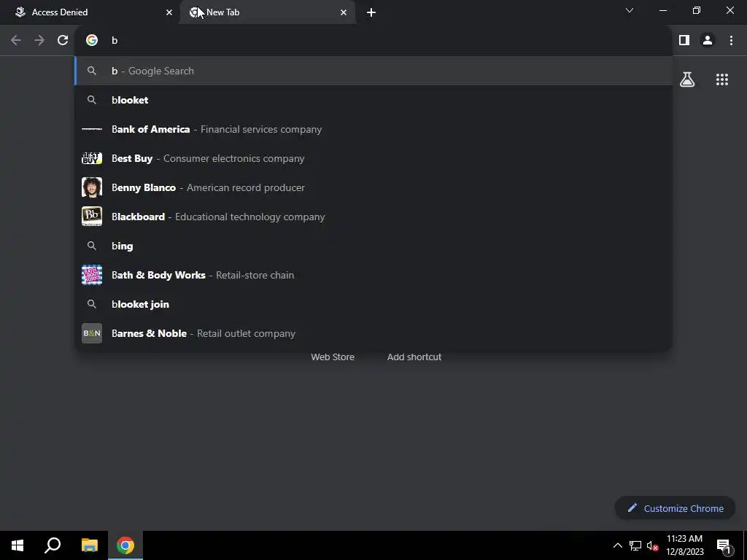Open the Windows Start menu

[x=18, y=545]
